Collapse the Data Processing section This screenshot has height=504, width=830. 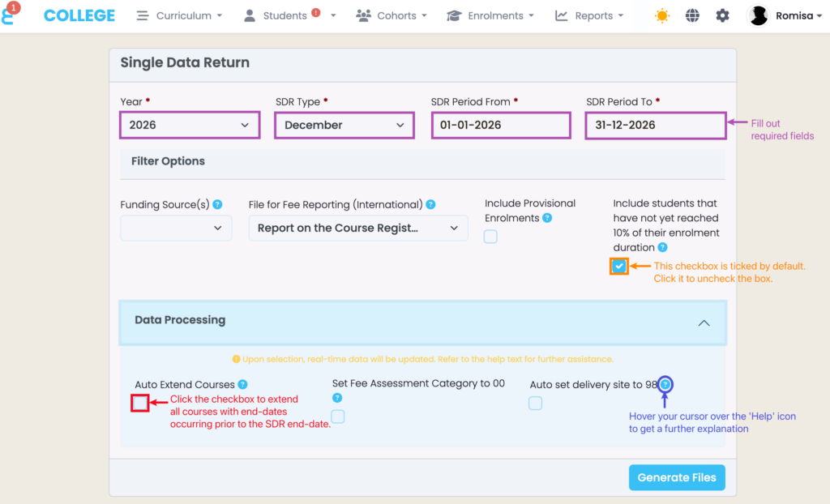704,322
